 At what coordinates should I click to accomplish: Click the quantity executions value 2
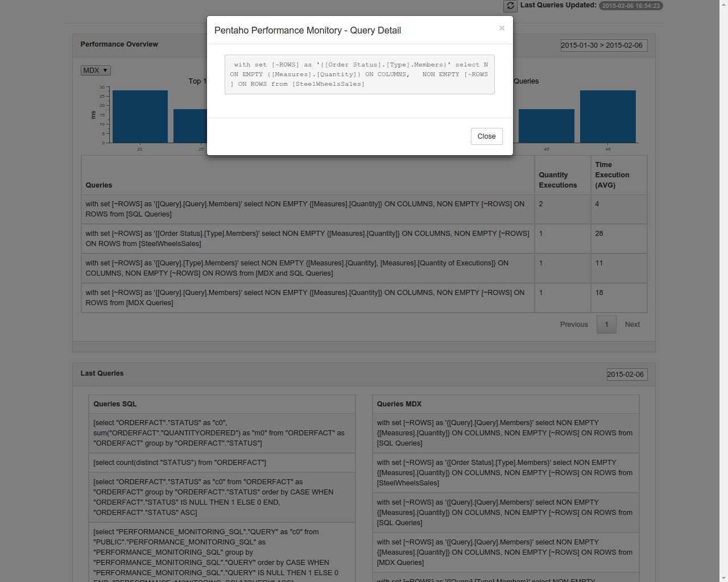(541, 204)
